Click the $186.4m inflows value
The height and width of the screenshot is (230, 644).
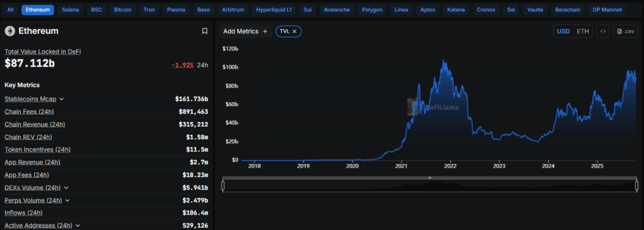pos(195,213)
